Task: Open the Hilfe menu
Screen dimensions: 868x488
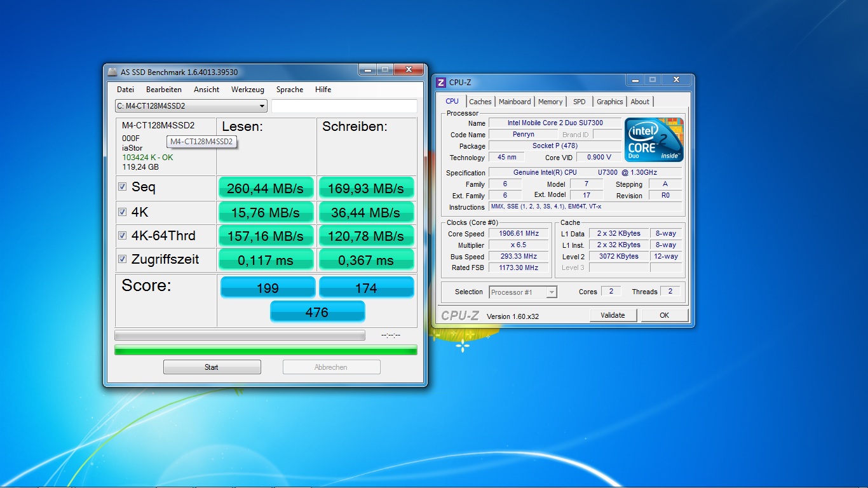Action: click(x=323, y=90)
